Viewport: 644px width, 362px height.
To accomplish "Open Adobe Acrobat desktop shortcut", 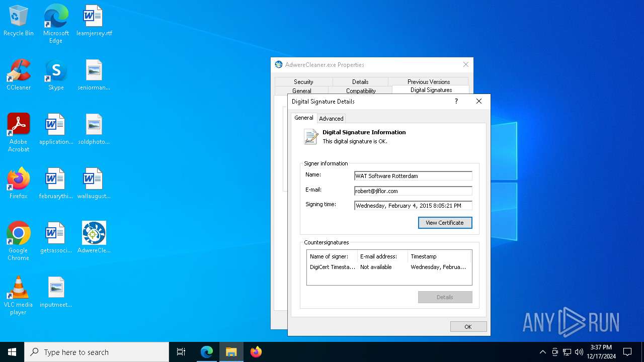I will click(19, 132).
